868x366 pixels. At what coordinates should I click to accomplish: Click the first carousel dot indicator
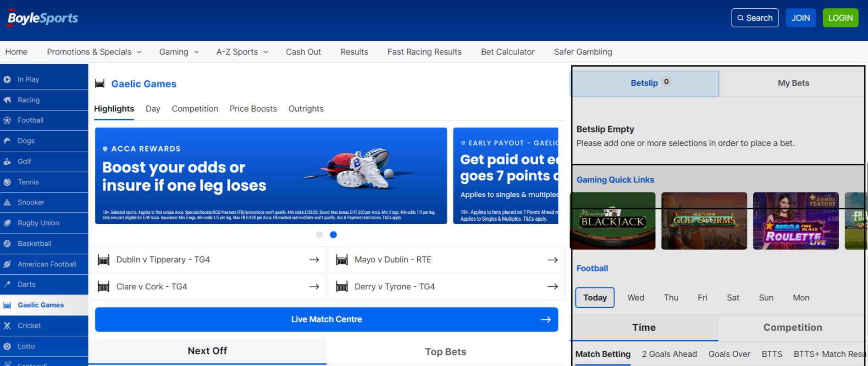(320, 235)
